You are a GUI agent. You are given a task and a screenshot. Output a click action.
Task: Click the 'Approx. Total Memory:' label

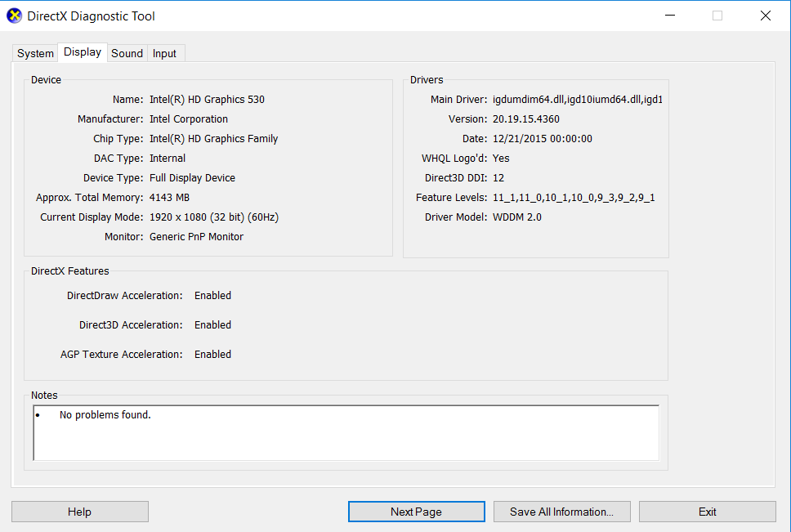[89, 198]
